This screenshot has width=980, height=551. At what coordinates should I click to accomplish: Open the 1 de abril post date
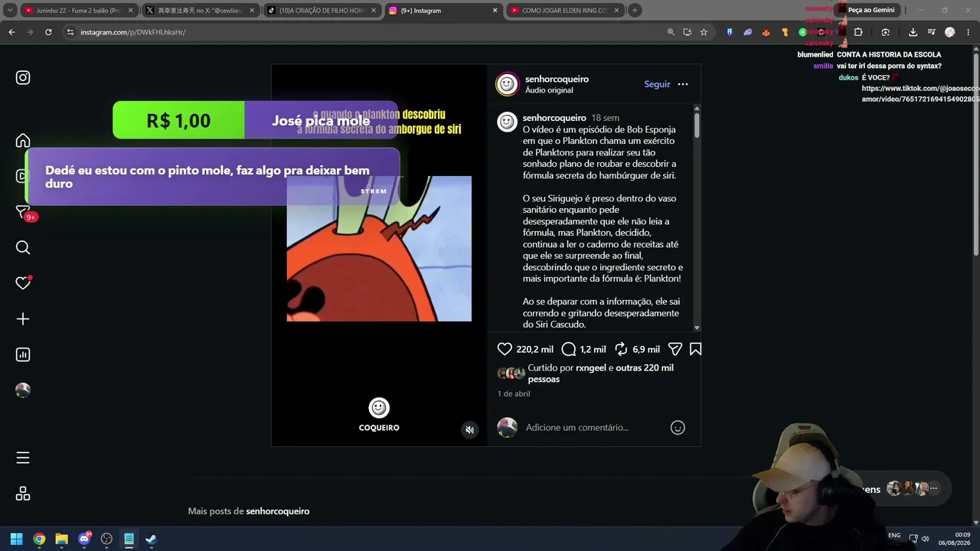tap(514, 393)
